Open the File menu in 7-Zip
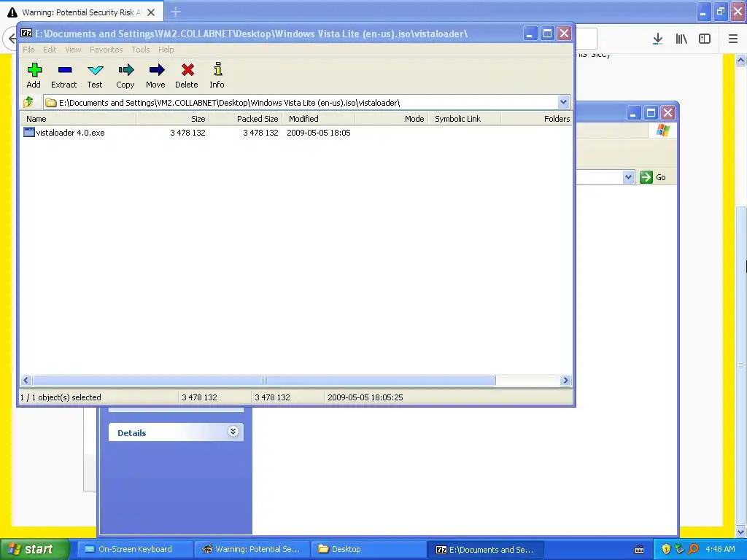 28,50
